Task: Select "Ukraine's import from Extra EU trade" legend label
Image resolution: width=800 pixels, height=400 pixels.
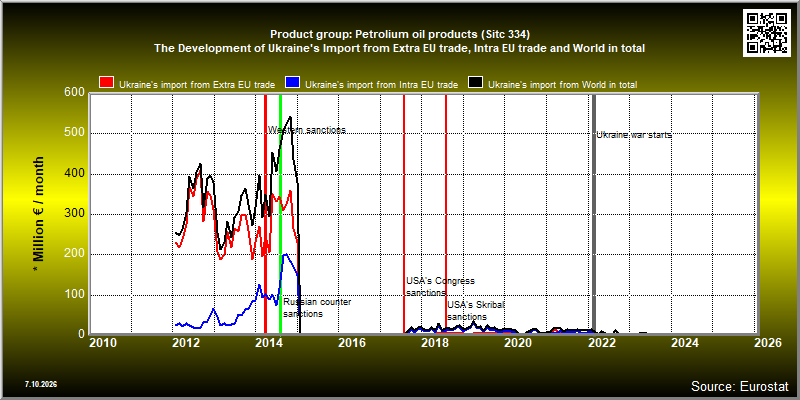Action: [x=197, y=85]
